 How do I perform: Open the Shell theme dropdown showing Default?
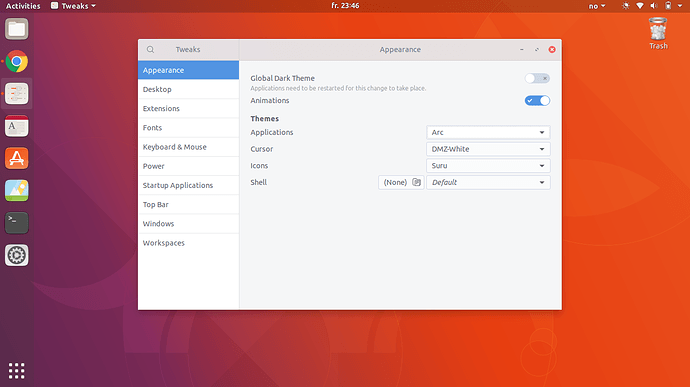point(488,182)
